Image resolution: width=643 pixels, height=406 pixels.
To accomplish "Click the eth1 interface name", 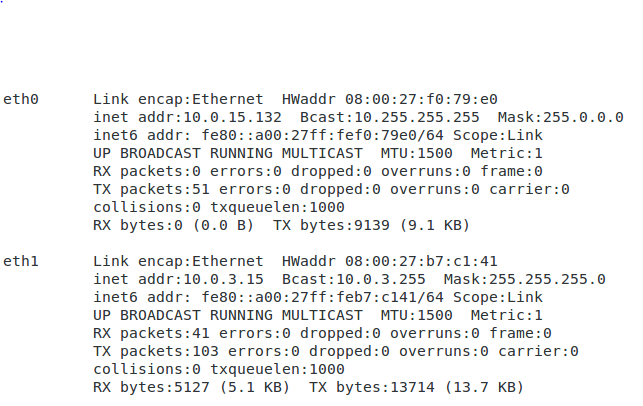I will [x=21, y=261].
